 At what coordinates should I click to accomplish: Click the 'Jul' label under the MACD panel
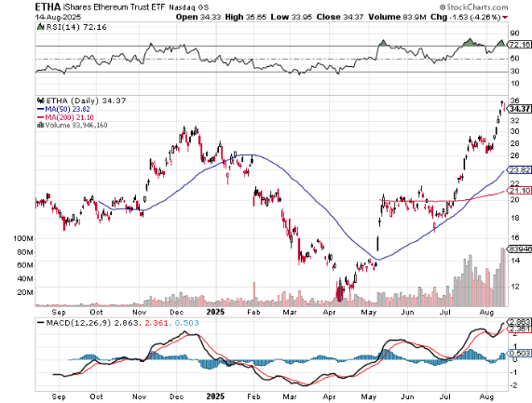(x=445, y=396)
